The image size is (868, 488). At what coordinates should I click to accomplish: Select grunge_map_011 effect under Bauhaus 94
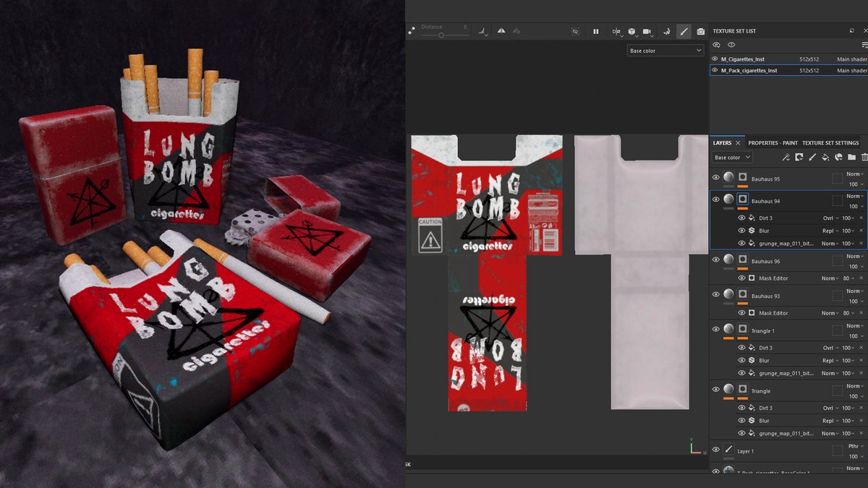787,244
